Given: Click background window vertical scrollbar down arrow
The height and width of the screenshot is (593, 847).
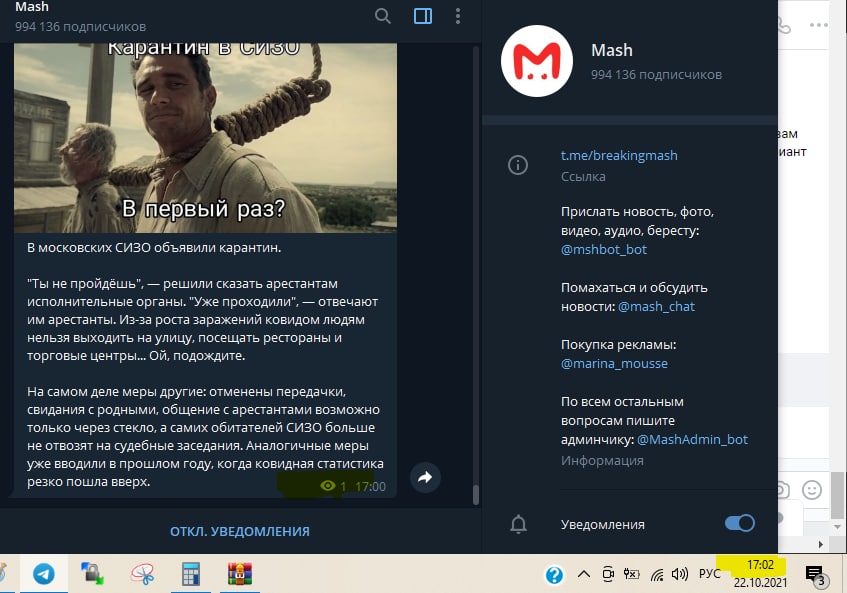Looking at the screenshot, I should click(x=837, y=527).
